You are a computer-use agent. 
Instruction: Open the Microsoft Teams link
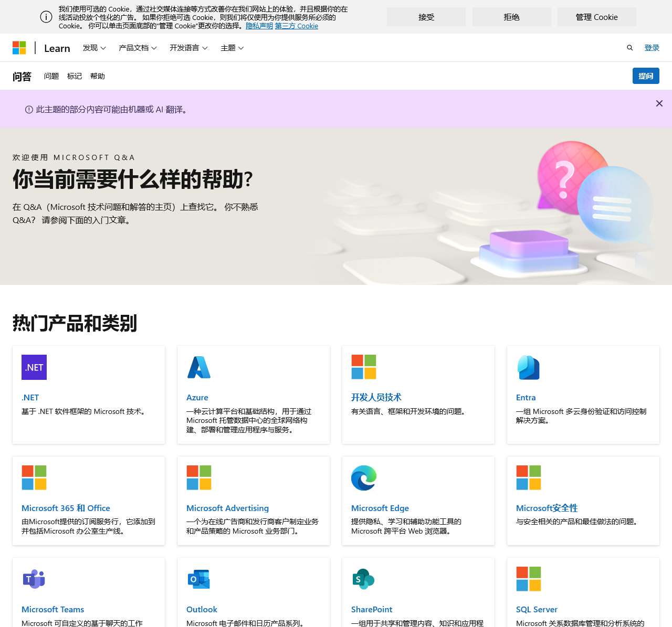(52, 609)
